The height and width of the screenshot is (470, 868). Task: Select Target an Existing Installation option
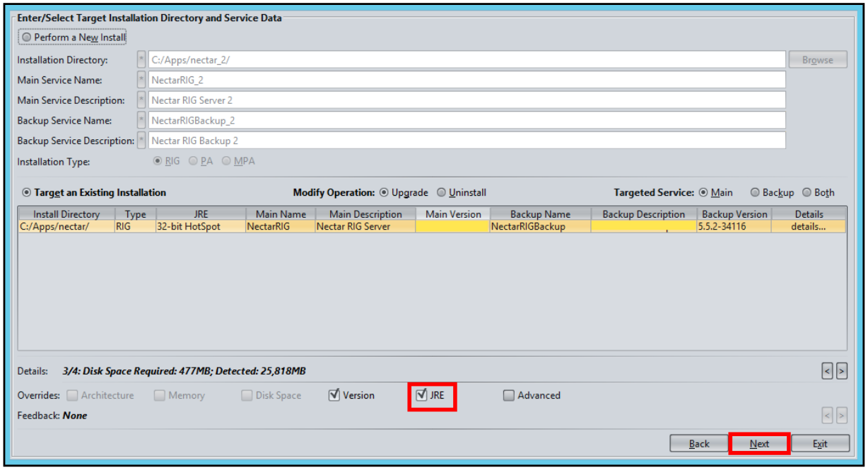94,192
